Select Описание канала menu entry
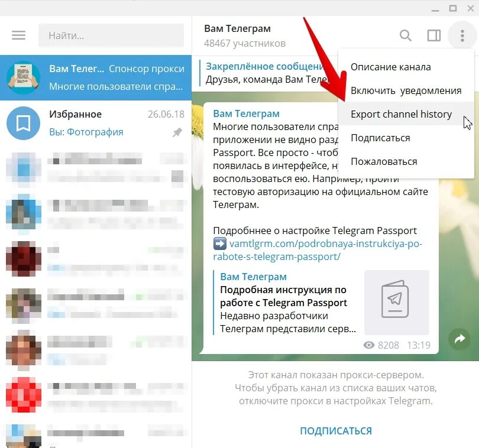 pyautogui.click(x=406, y=67)
